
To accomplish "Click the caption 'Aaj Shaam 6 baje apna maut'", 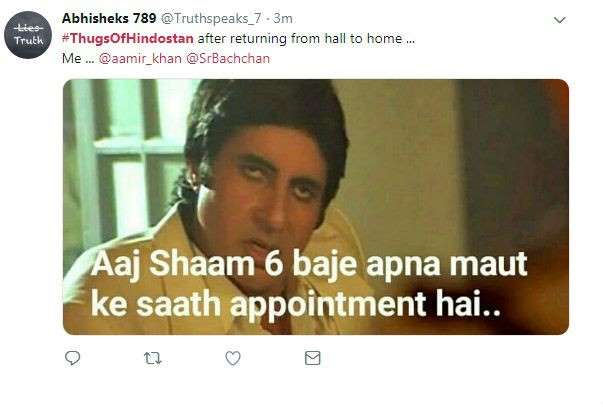I will pyautogui.click(x=309, y=265).
